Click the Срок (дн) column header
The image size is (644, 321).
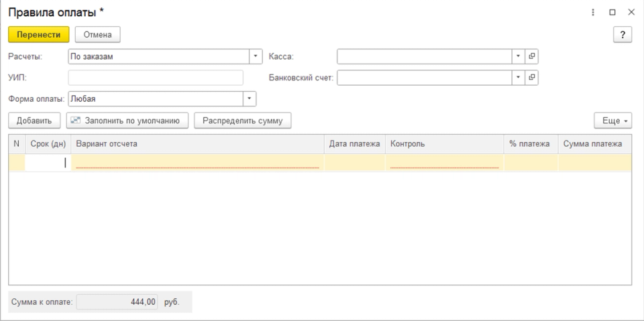pyautogui.click(x=48, y=143)
